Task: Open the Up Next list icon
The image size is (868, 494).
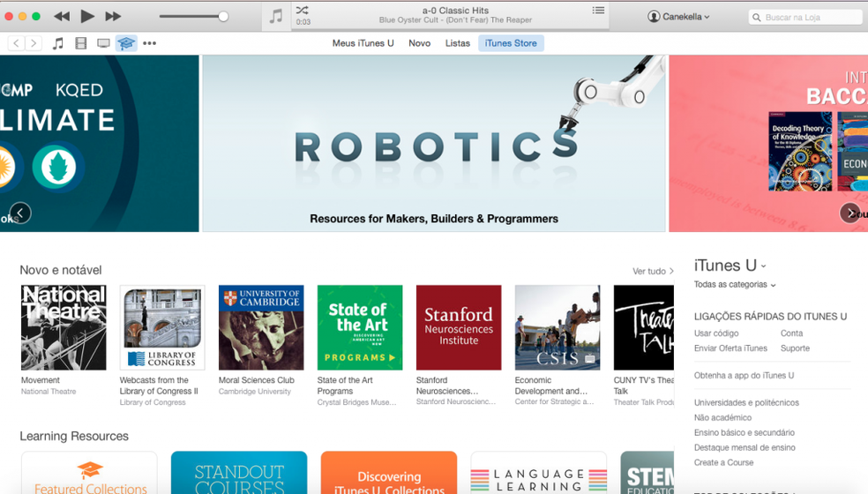Action: (598, 10)
